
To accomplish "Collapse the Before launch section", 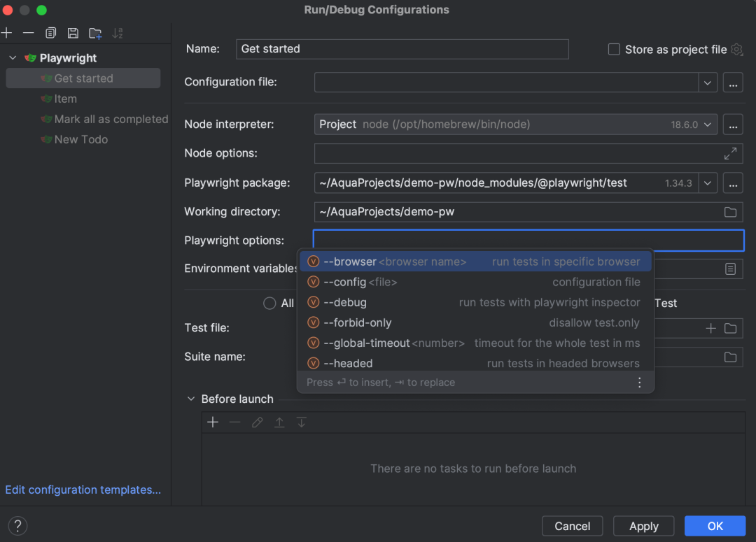I will pos(191,399).
